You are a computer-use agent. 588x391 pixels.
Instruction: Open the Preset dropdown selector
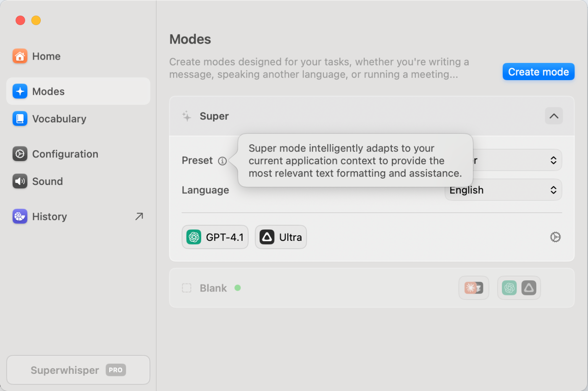click(517, 160)
